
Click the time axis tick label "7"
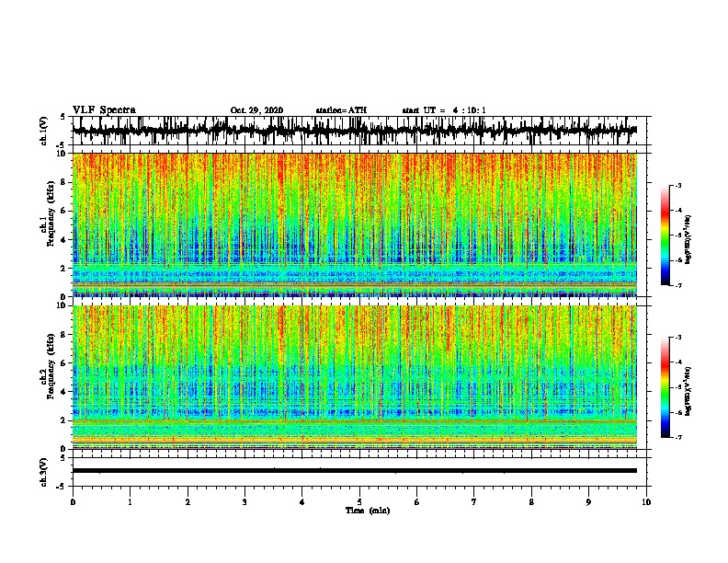[x=474, y=501]
